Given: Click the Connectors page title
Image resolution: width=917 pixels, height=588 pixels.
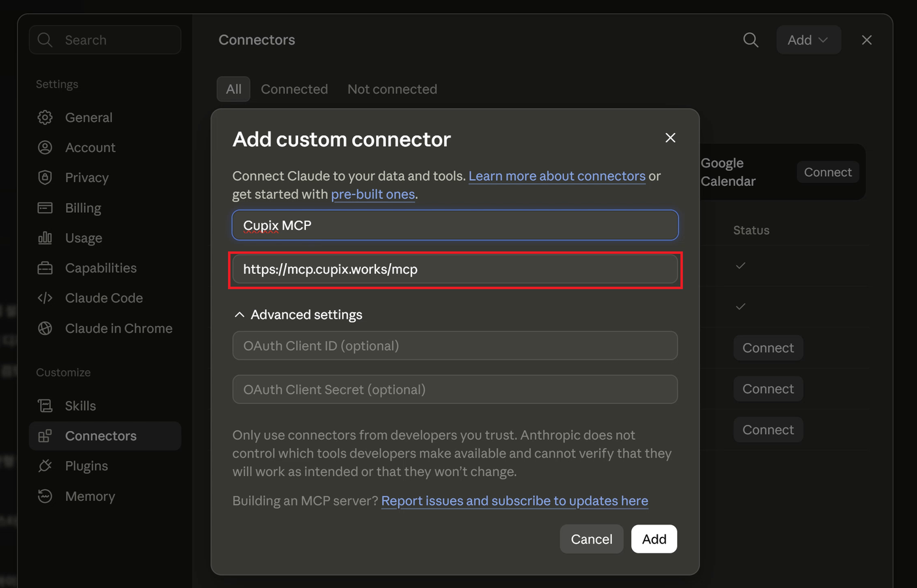Looking at the screenshot, I should click(257, 40).
